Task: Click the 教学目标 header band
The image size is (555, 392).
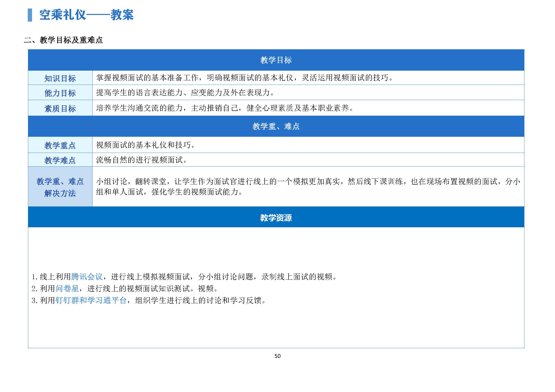Action: pos(276,60)
